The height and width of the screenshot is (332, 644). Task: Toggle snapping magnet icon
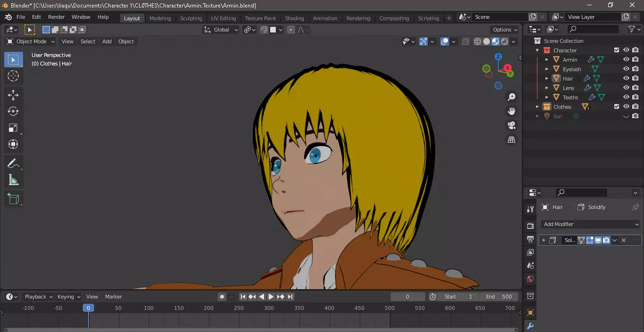tap(264, 30)
